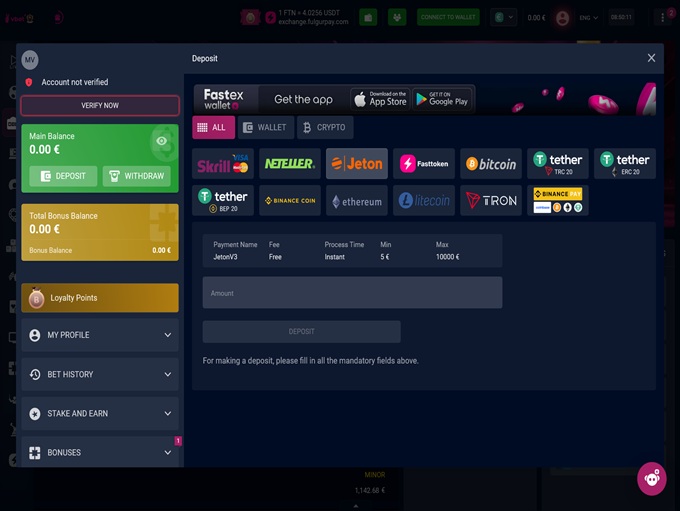Choose Litecoin deposit method
The image size is (680, 511).
(x=424, y=201)
